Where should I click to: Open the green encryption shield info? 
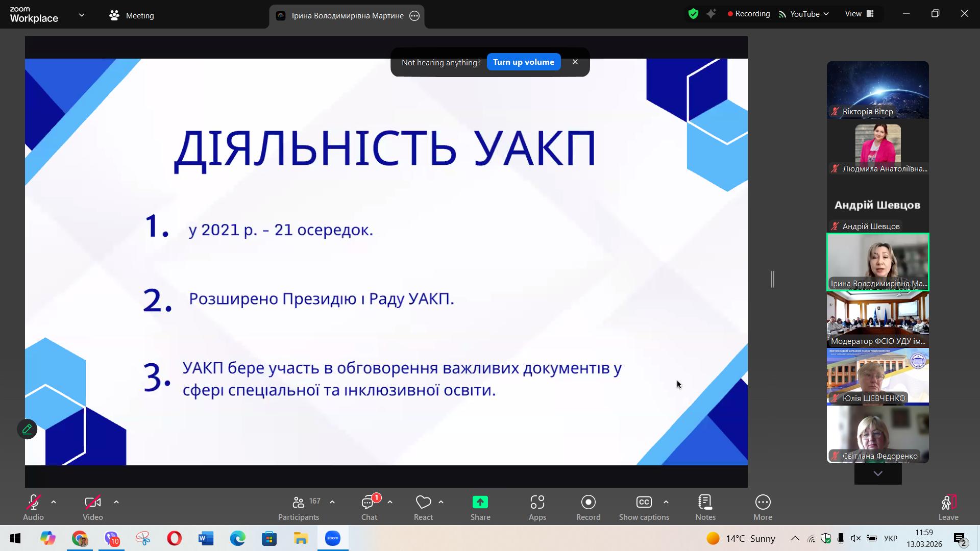click(693, 14)
